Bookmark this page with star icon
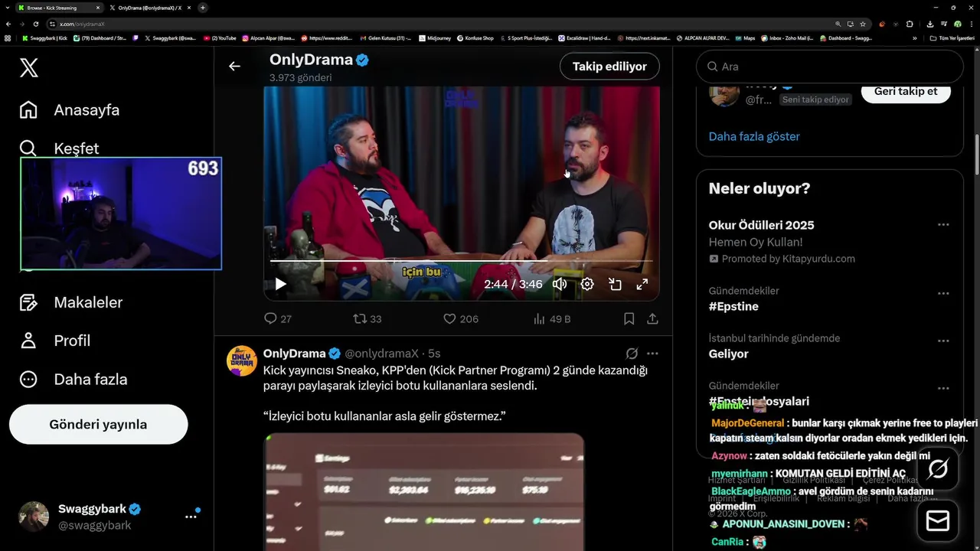The image size is (980, 551). pyautogui.click(x=863, y=24)
